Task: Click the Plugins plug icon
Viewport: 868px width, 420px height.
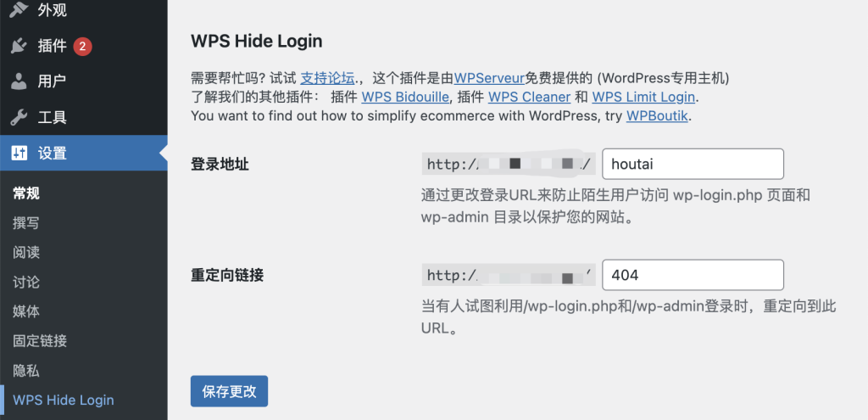Action: tap(19, 47)
